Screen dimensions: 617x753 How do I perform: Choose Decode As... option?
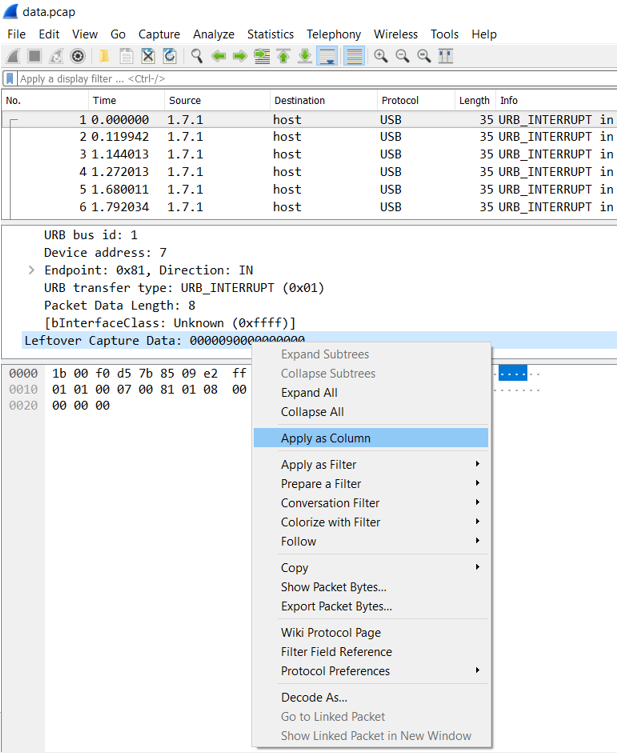coord(371,697)
